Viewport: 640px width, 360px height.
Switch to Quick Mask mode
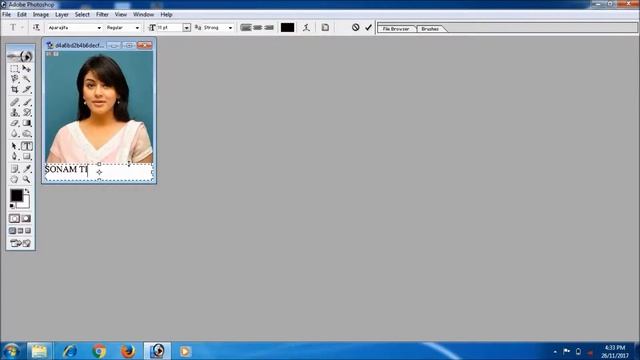click(x=26, y=219)
